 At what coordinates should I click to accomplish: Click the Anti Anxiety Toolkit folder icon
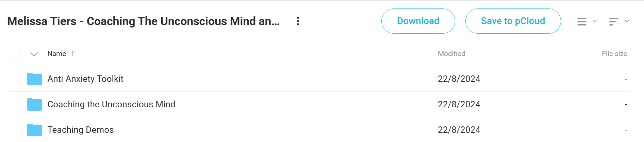pos(34,79)
